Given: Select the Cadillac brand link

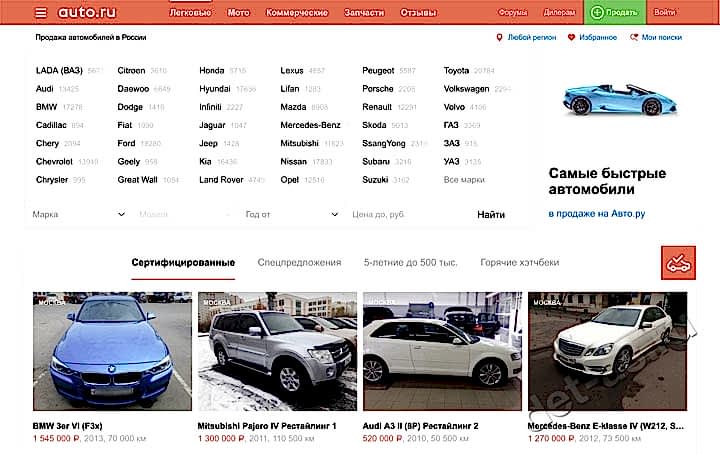Looking at the screenshot, I should [x=51, y=125].
